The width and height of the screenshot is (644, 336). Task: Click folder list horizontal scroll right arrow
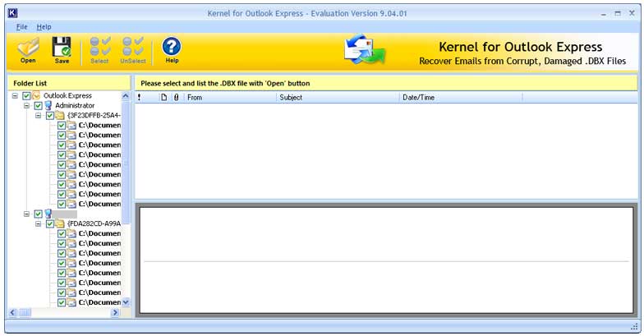[x=115, y=312]
